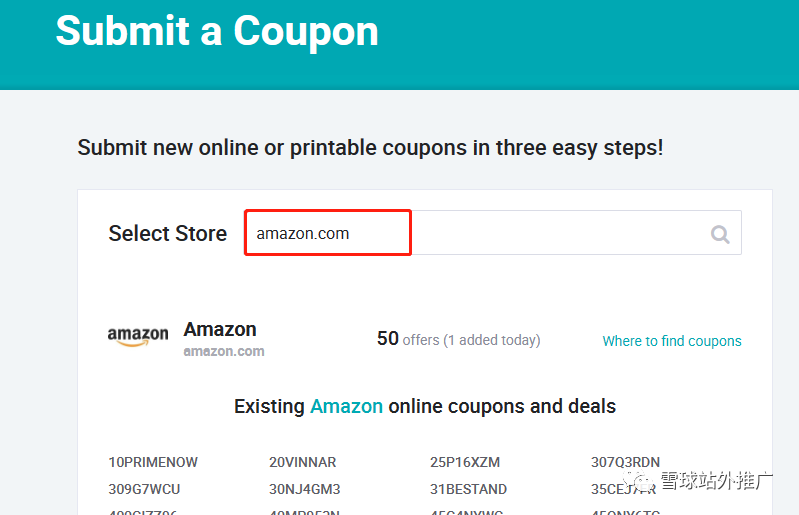
Task: Choose coupon code 30NJ4GM3
Action: tap(305, 489)
